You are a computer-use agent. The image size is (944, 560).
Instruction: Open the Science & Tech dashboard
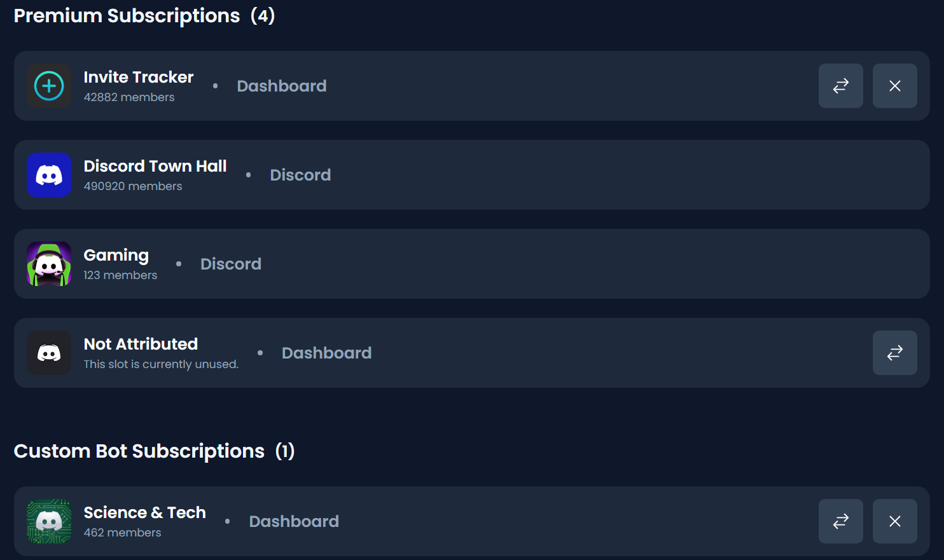pyautogui.click(x=294, y=521)
